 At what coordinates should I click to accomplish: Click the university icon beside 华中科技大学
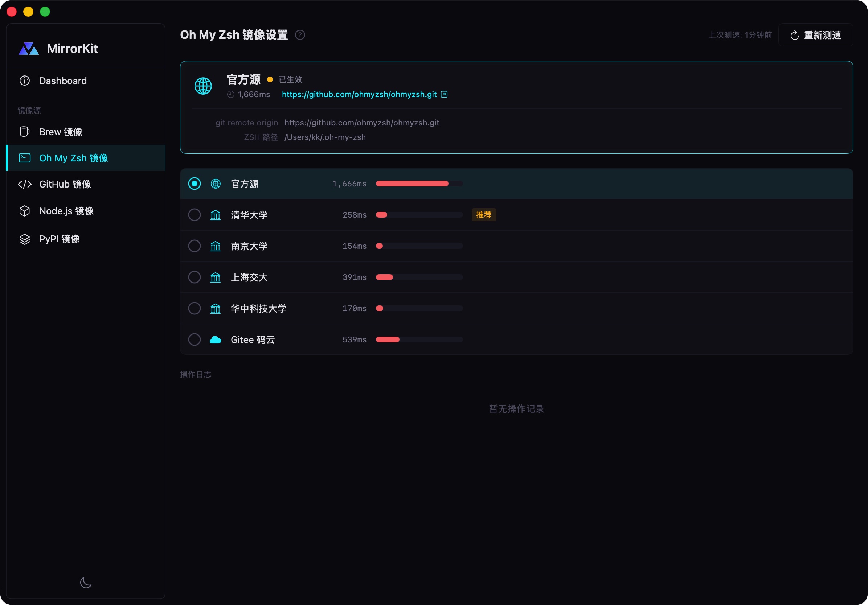[x=216, y=308]
